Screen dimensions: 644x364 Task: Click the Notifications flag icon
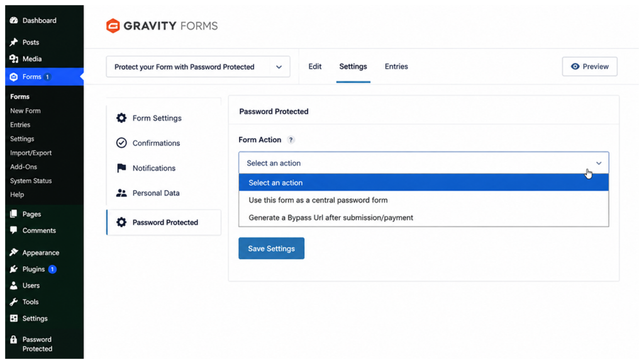(121, 168)
